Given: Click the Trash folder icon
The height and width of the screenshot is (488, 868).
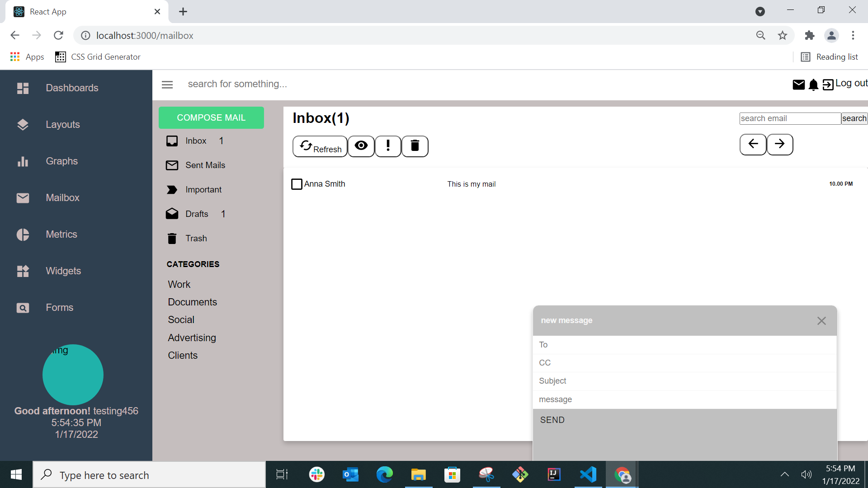Looking at the screenshot, I should (172, 238).
